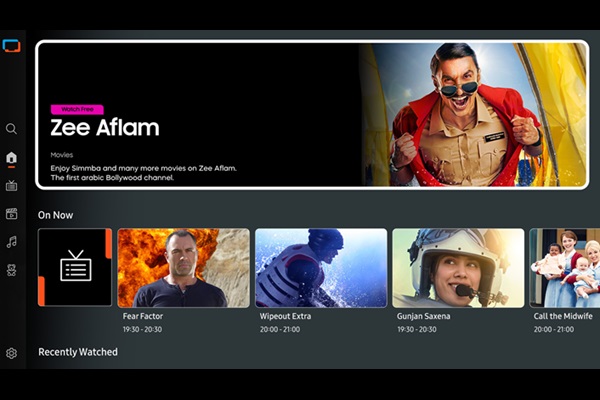Click the Zee Aflam title text
This screenshot has height=400, width=600.
click(x=105, y=127)
